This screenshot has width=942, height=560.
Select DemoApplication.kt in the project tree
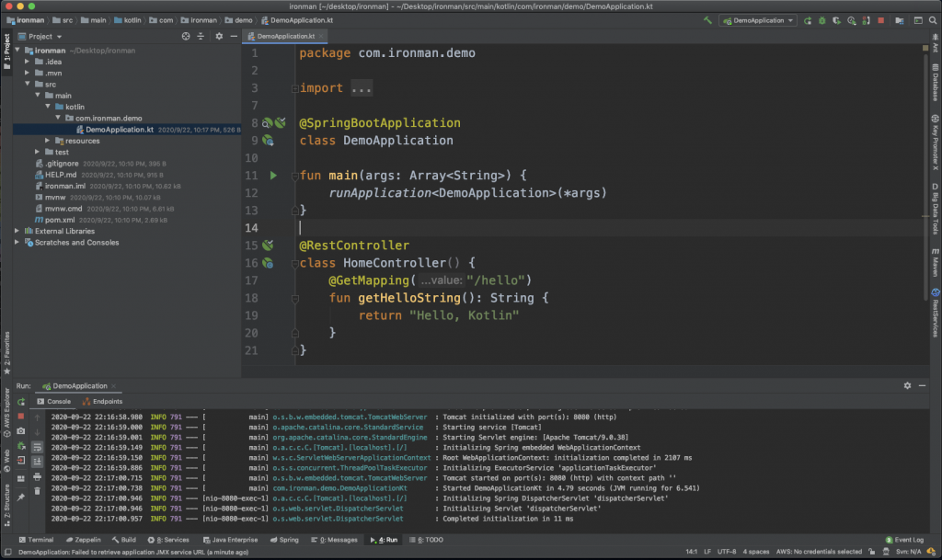coord(127,130)
